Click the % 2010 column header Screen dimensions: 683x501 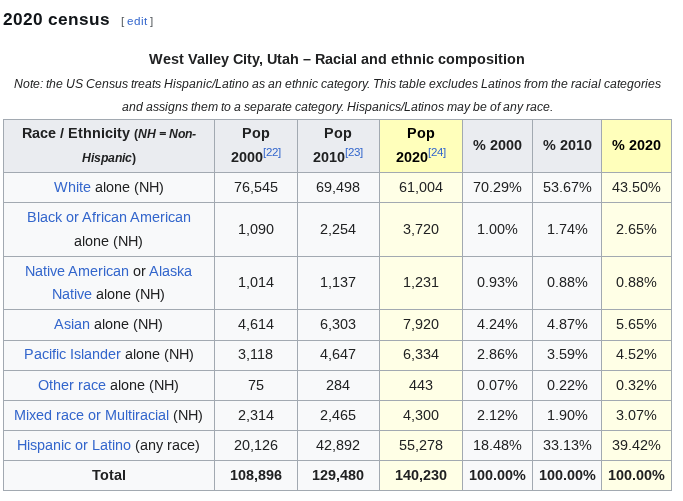[567, 146]
